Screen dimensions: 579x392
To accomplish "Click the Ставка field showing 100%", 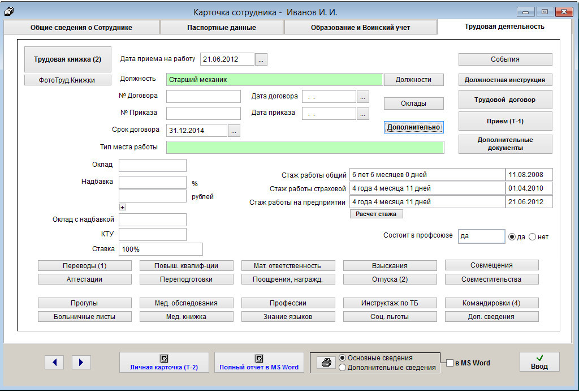I will click(161, 249).
